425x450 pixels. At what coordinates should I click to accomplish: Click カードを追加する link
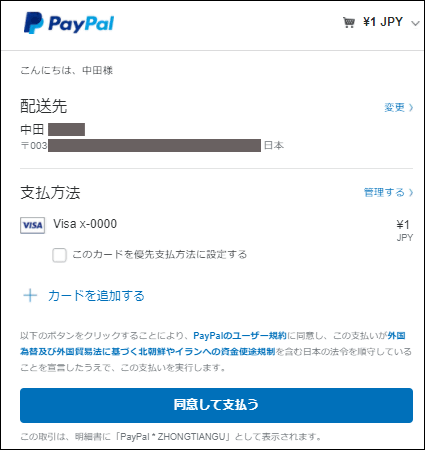coord(96,296)
